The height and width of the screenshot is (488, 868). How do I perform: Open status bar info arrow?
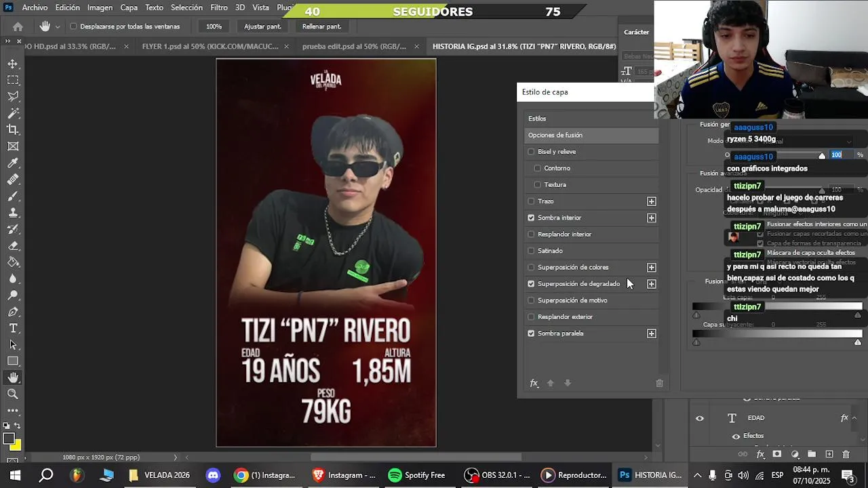pos(175,457)
